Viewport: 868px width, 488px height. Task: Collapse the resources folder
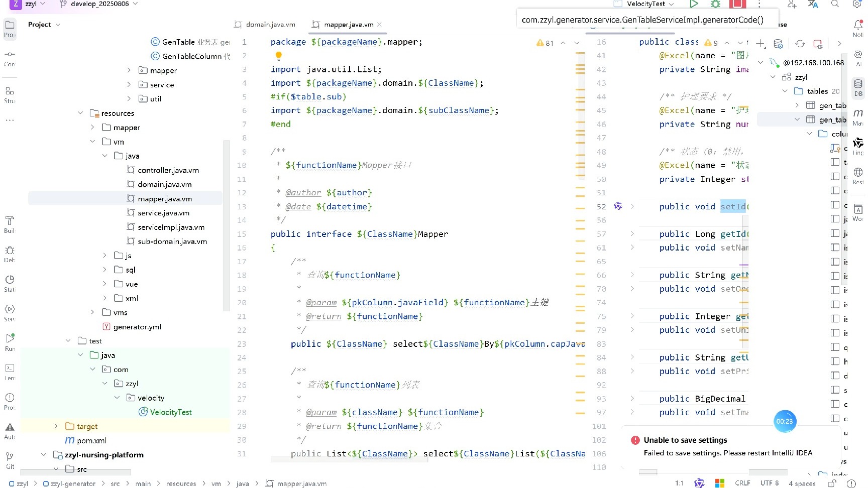[x=80, y=113]
